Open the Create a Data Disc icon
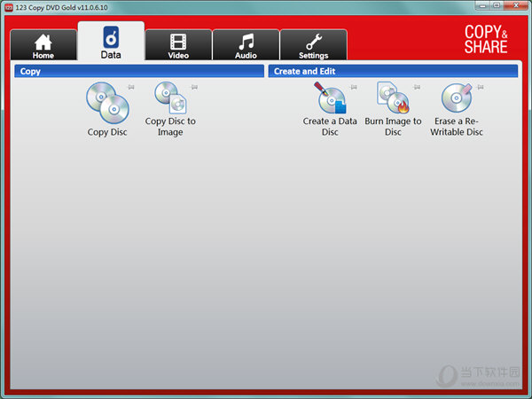The image size is (532, 399). click(330, 98)
